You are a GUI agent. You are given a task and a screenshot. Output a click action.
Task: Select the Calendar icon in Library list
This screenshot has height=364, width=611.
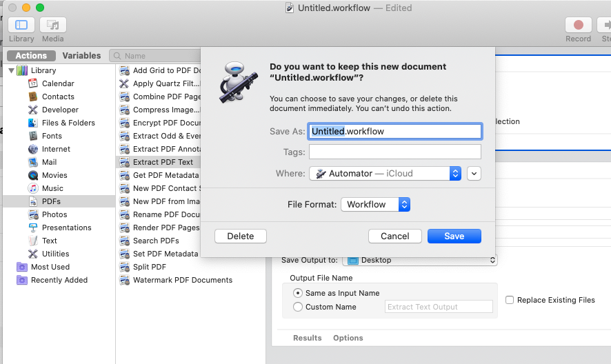click(x=33, y=83)
